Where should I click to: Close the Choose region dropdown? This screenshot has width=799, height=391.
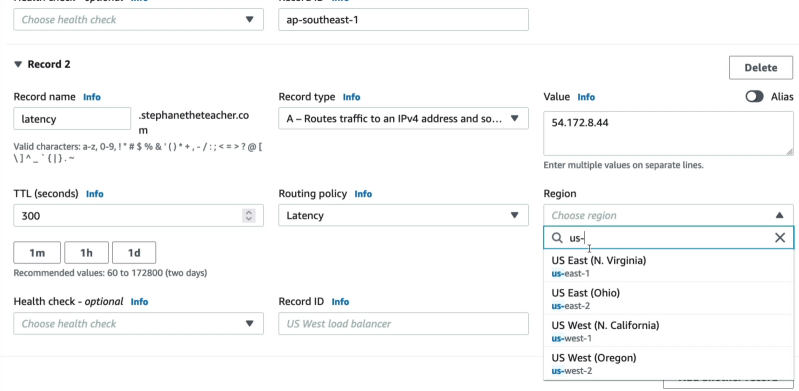[x=668, y=215]
